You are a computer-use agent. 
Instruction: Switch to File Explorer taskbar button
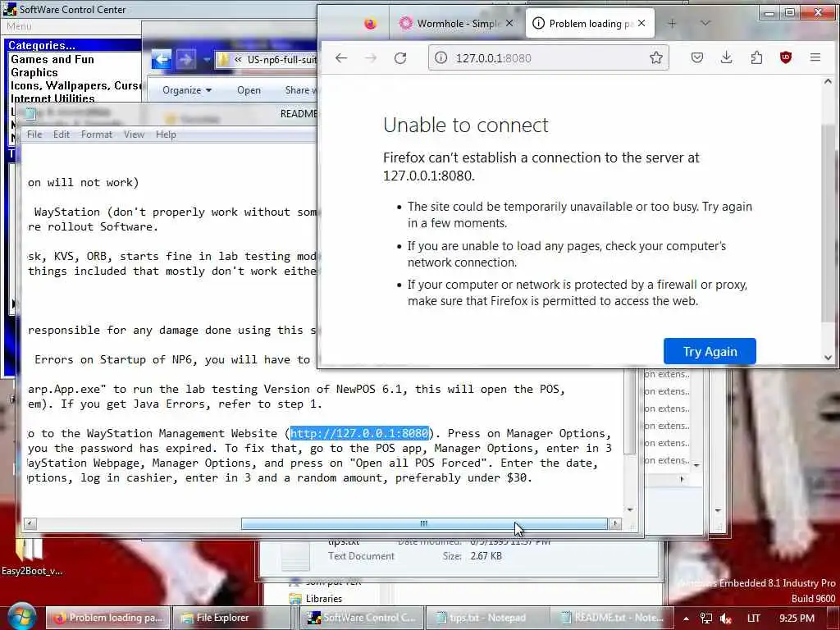click(231, 618)
